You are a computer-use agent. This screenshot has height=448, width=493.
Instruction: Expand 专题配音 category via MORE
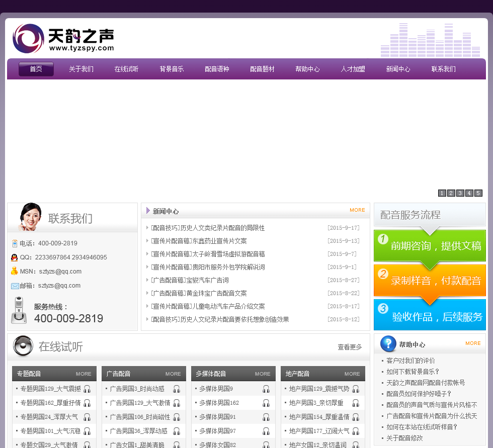84,374
